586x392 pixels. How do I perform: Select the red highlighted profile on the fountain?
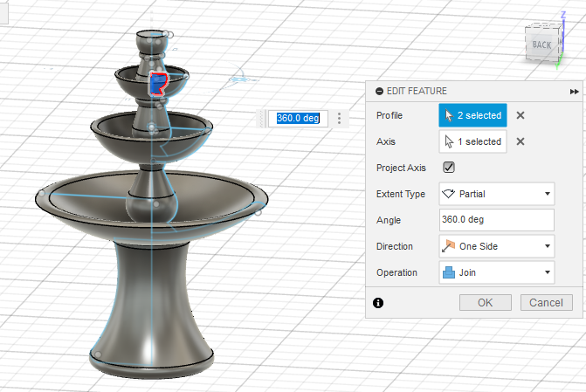point(158,84)
